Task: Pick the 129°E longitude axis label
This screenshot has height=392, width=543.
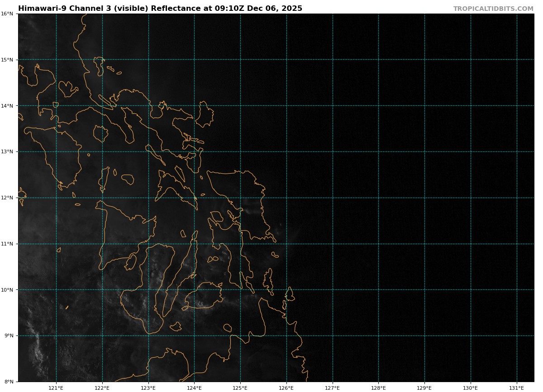Action: tap(424, 387)
